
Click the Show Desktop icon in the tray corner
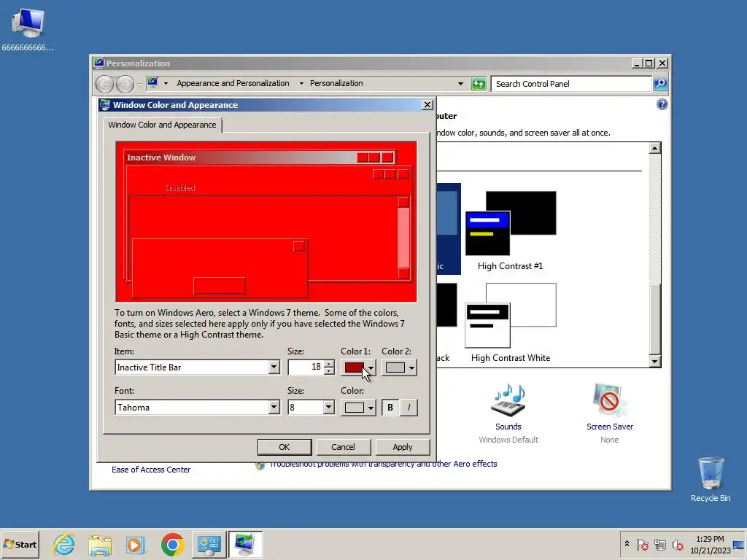[739, 544]
